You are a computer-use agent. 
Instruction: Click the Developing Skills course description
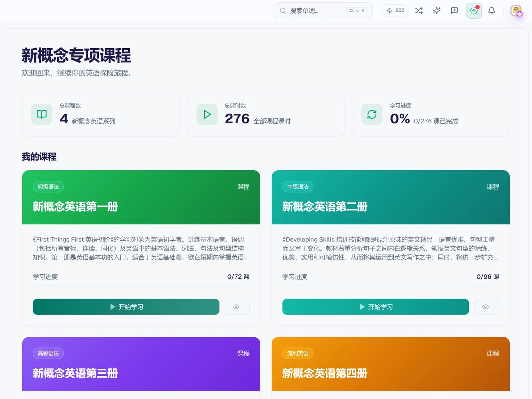[x=390, y=248]
